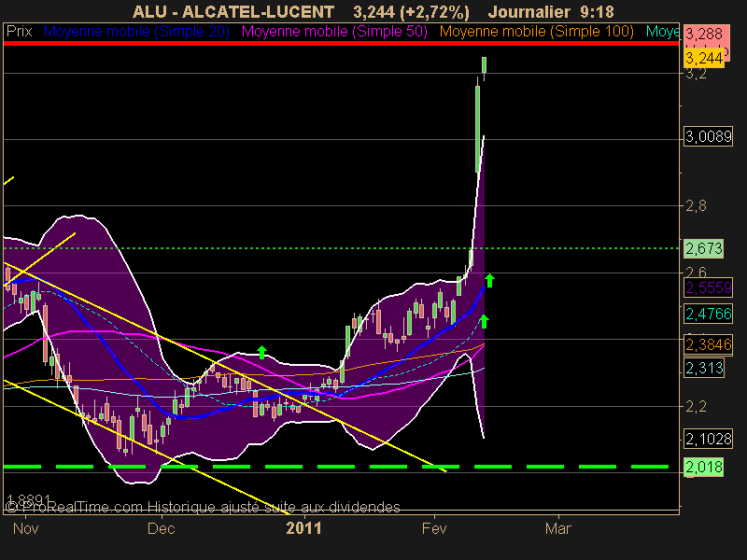Click the yellow 3,244 current price label
This screenshot has height=560, width=747.
704,58
